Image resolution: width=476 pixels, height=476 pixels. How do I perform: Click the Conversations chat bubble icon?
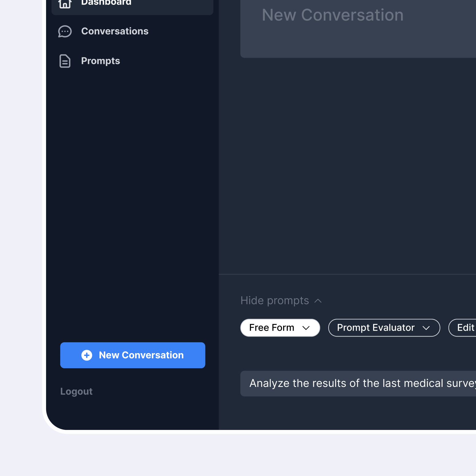(65, 31)
